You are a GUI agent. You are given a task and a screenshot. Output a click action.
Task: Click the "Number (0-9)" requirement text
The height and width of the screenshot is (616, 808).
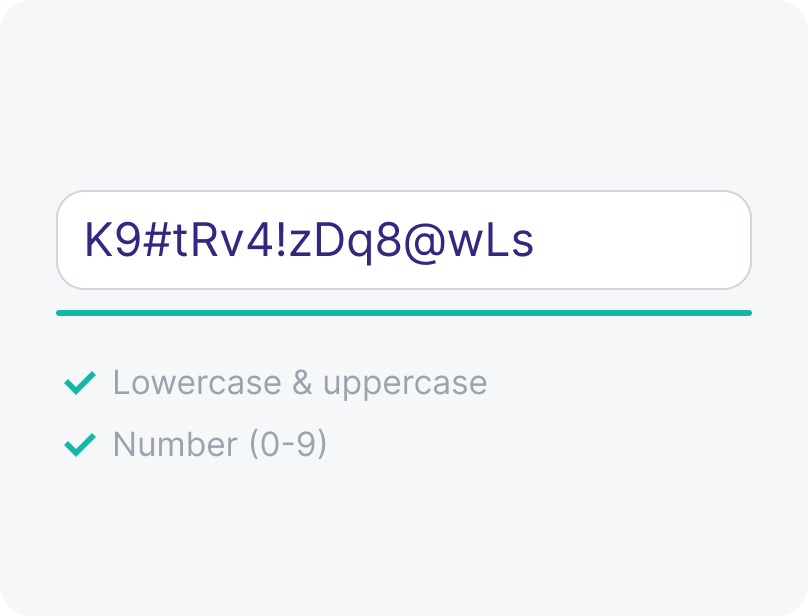click(220, 444)
